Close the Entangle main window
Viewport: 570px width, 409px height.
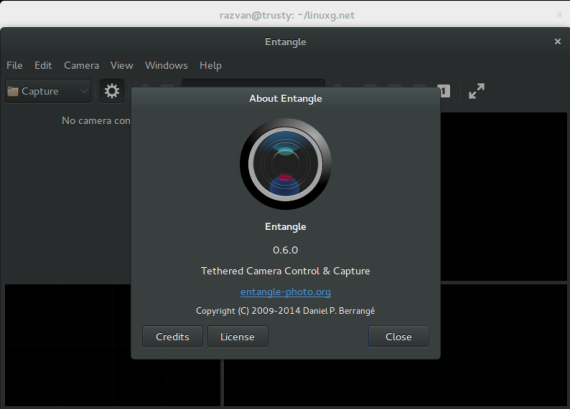(558, 41)
